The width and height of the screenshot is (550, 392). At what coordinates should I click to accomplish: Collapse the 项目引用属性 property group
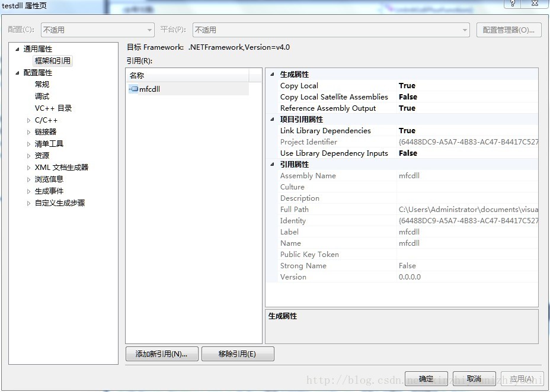[x=272, y=119]
